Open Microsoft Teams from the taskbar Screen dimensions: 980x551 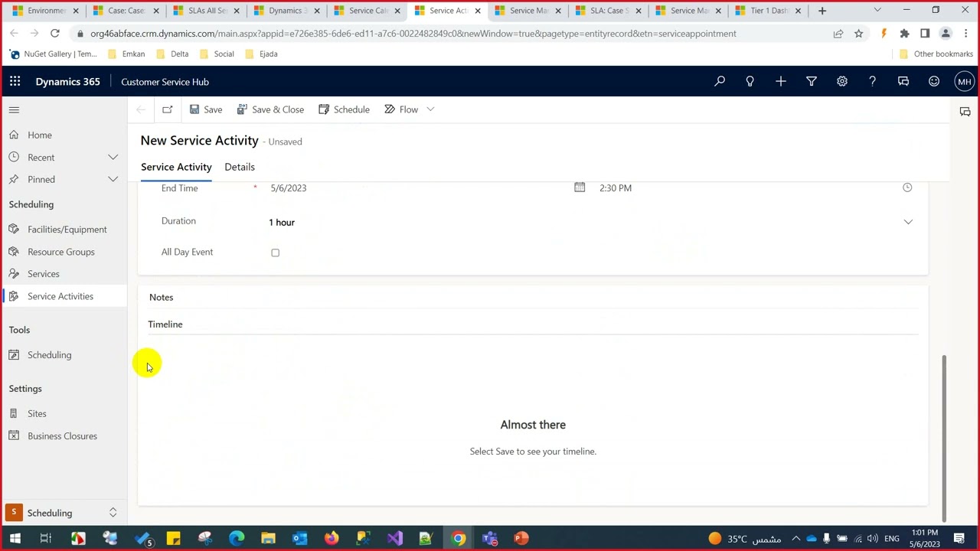click(x=490, y=538)
